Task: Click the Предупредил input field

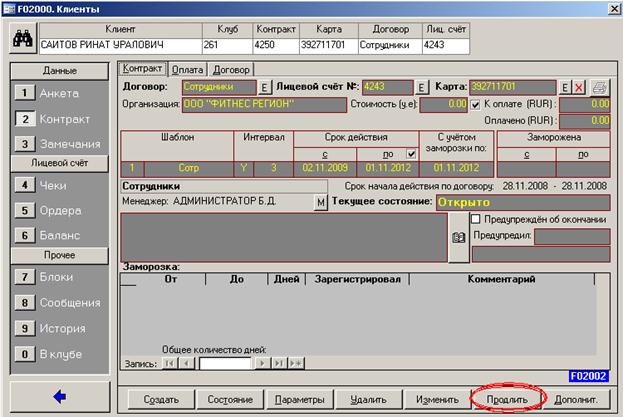Action: click(572, 236)
